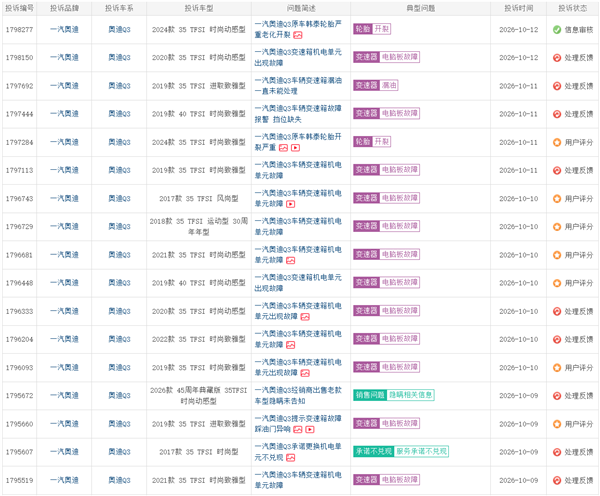Click the 投诉状态 column header
This screenshot has height=496, width=600.
572,8
